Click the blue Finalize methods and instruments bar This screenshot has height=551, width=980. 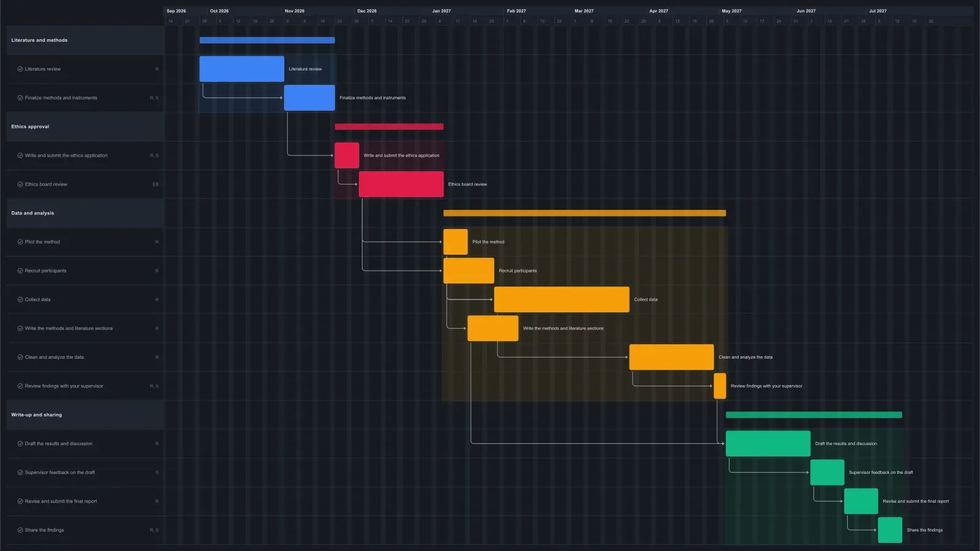point(309,98)
